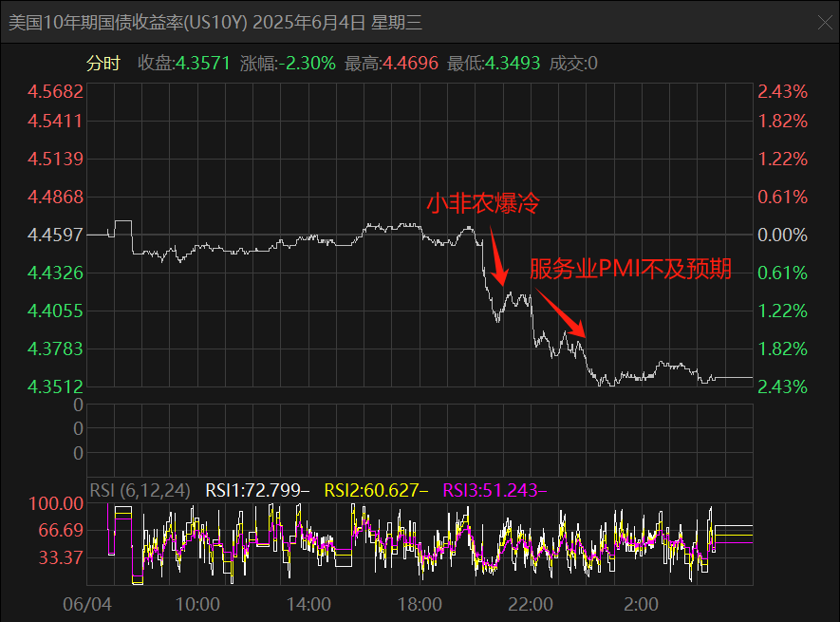The image size is (840, 622).
Task: Click the 4.3783 price axis label
Action: [x=56, y=349]
